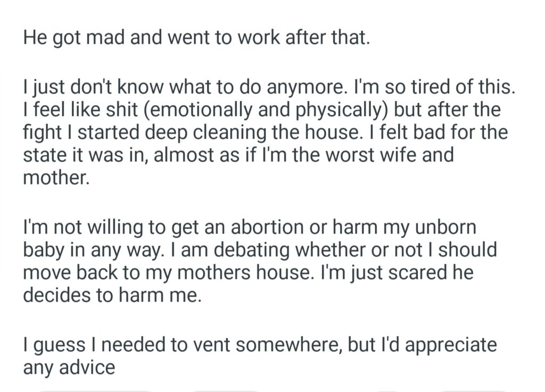Click the words "but I'd appreciate"

[x=422, y=345]
